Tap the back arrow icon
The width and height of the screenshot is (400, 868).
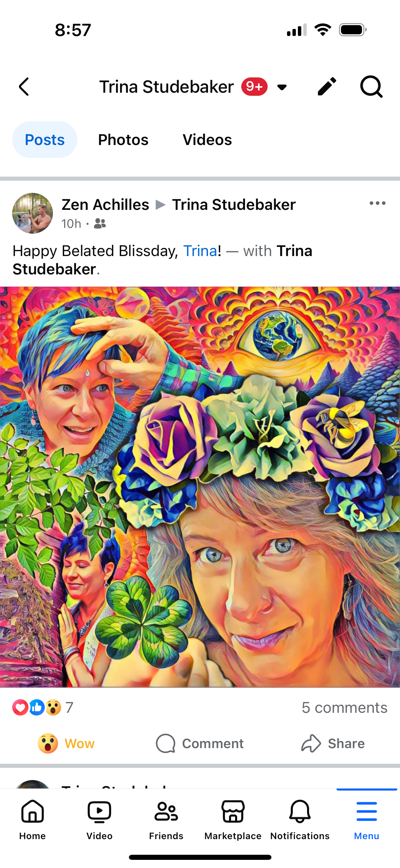(24, 87)
